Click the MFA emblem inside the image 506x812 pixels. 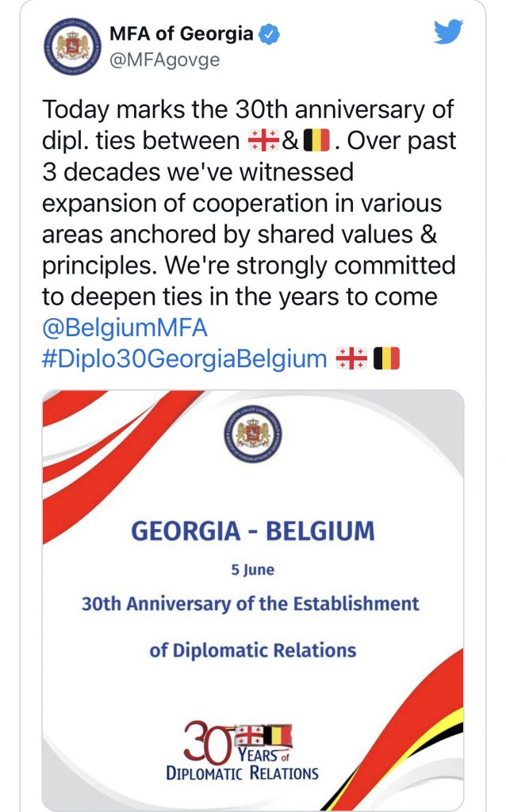253,435
